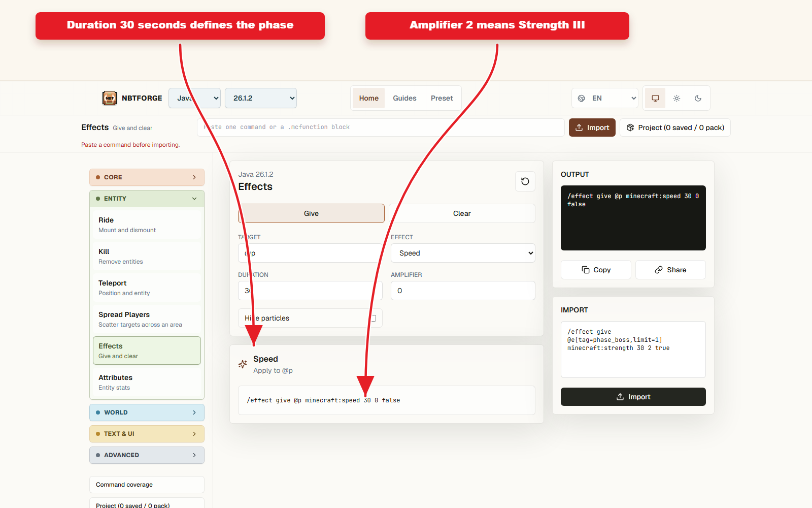Click the Target input field
The width and height of the screenshot is (812, 508).
tap(310, 253)
